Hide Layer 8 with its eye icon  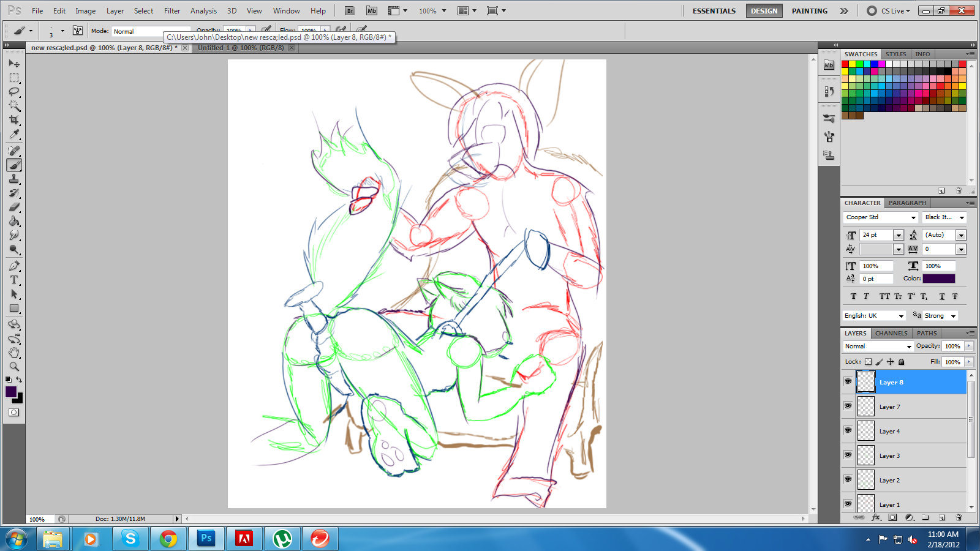click(848, 381)
